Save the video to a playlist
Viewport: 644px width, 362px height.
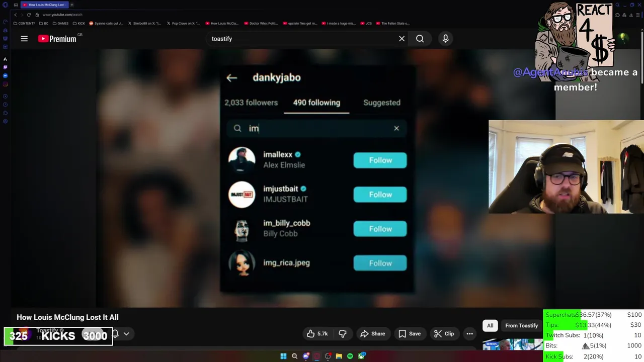tap(410, 334)
